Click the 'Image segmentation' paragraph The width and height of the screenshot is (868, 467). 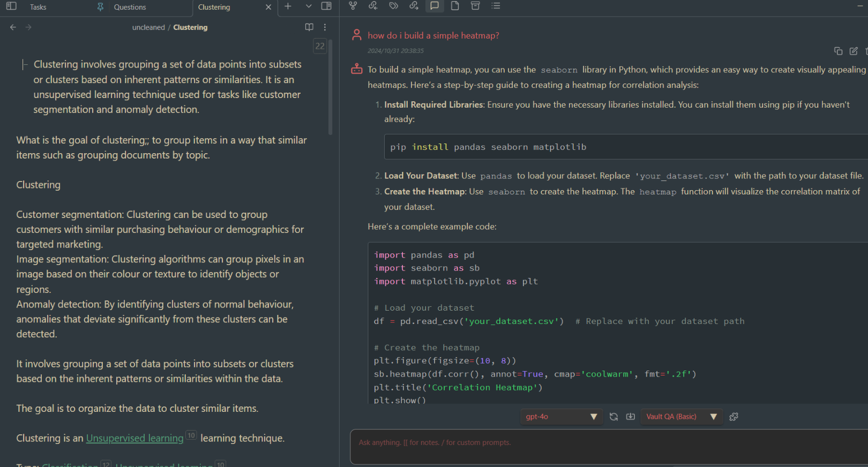pos(160,274)
